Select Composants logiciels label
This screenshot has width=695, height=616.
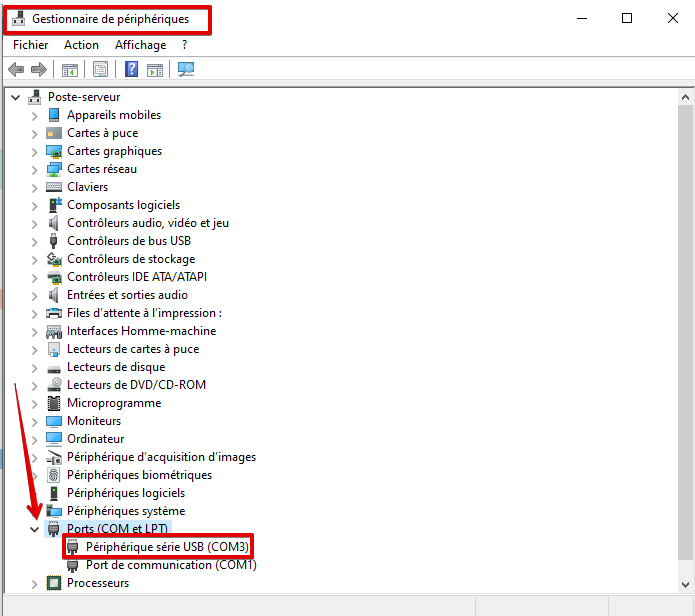point(123,205)
